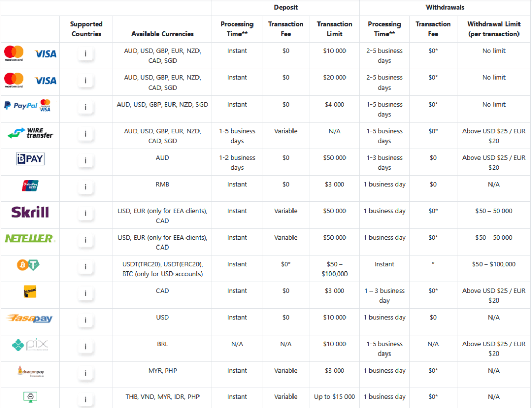
Task: Select the Visa logo in the top row
Action: point(45,54)
